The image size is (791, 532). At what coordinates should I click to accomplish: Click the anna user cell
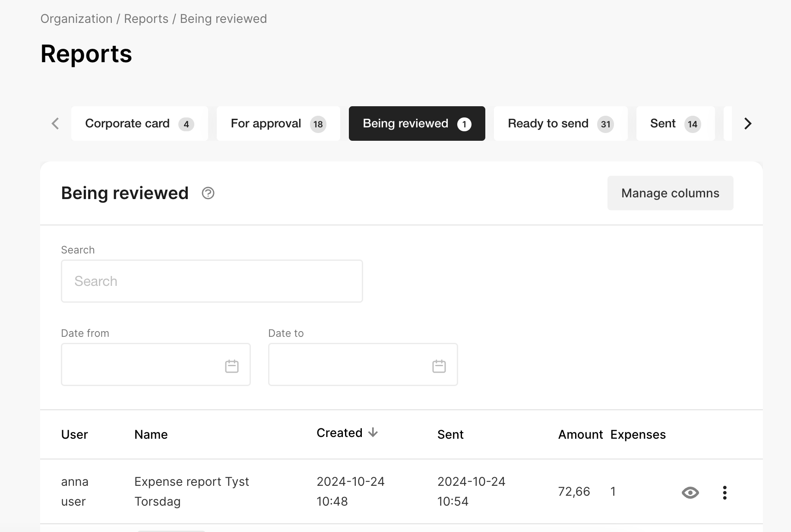[x=75, y=491]
